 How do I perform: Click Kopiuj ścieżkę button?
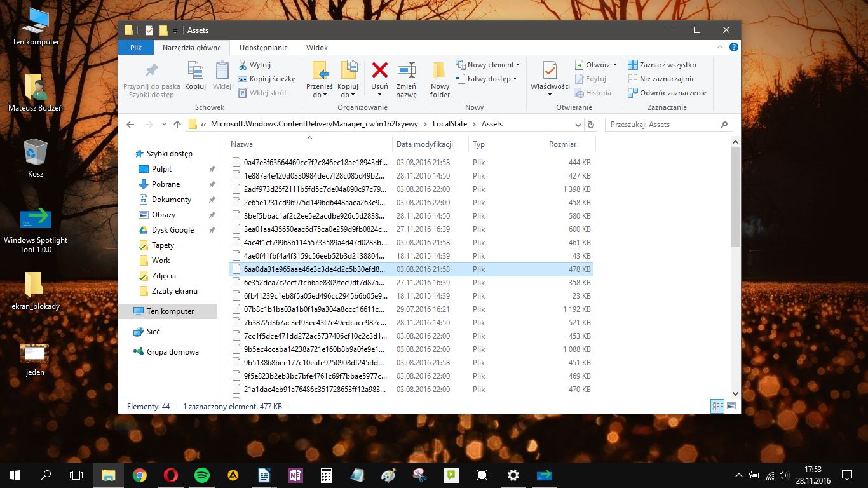[267, 79]
